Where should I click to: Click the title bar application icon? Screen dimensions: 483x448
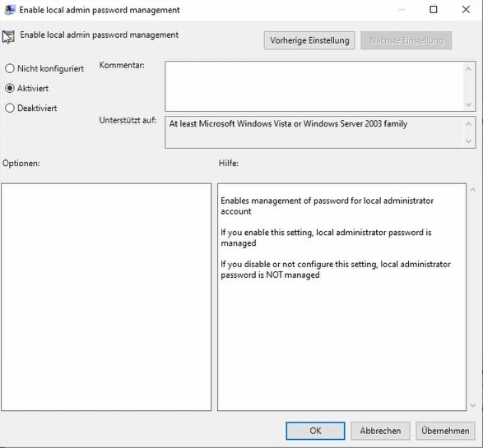pyautogui.click(x=10, y=10)
